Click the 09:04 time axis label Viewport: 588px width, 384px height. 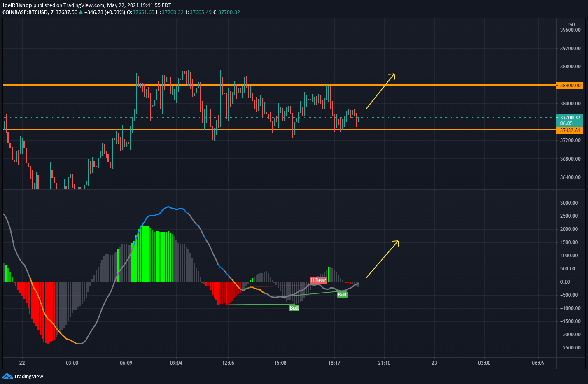point(176,363)
